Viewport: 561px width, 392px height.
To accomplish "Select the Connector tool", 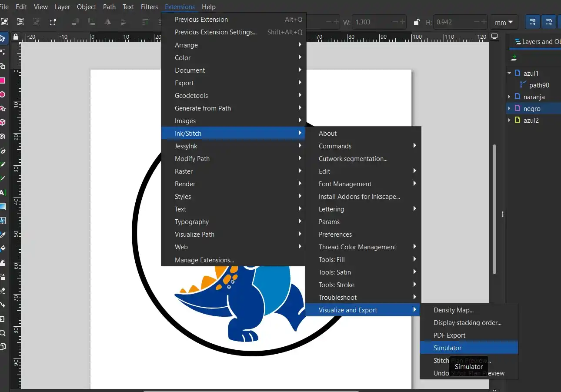I will (2, 305).
